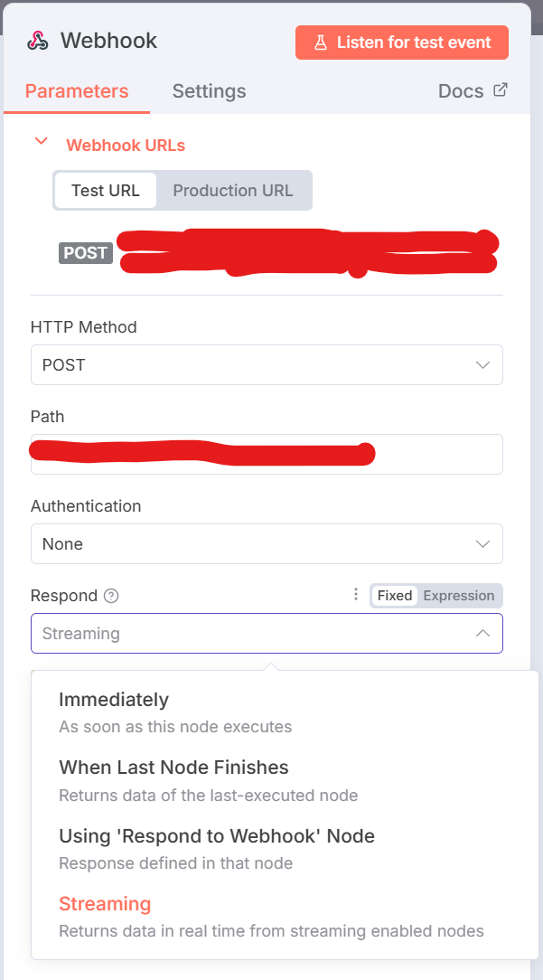Viewport: 543px width, 980px height.
Task: Open the Settings tab
Action: pyautogui.click(x=209, y=91)
